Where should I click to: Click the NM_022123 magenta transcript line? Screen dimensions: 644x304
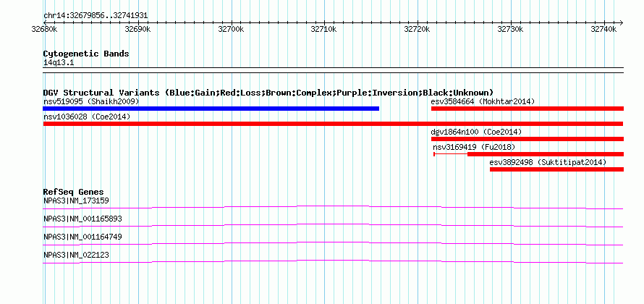(333, 261)
